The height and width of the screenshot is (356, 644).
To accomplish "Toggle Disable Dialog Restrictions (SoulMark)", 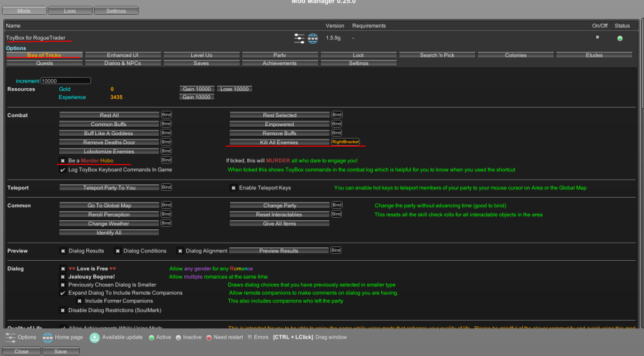I will tap(63, 310).
